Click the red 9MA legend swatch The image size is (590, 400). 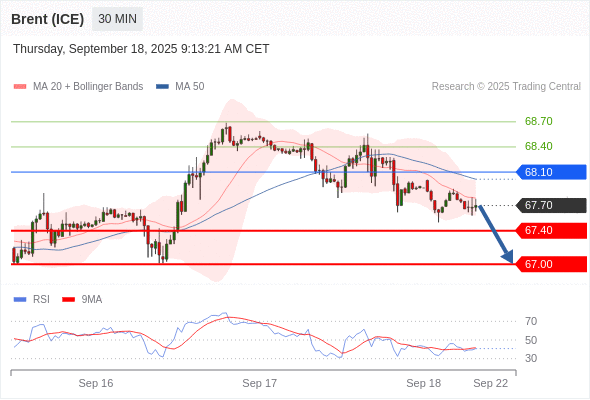(68, 300)
